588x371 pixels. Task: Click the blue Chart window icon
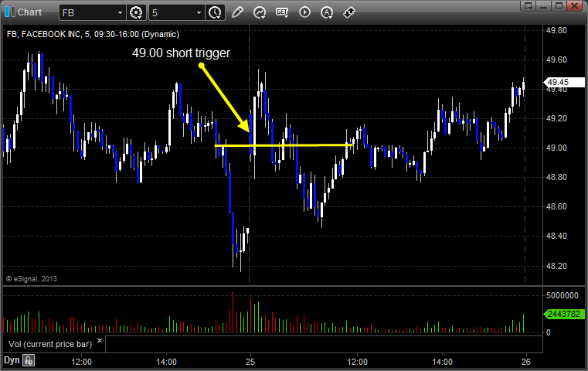pyautogui.click(x=10, y=12)
